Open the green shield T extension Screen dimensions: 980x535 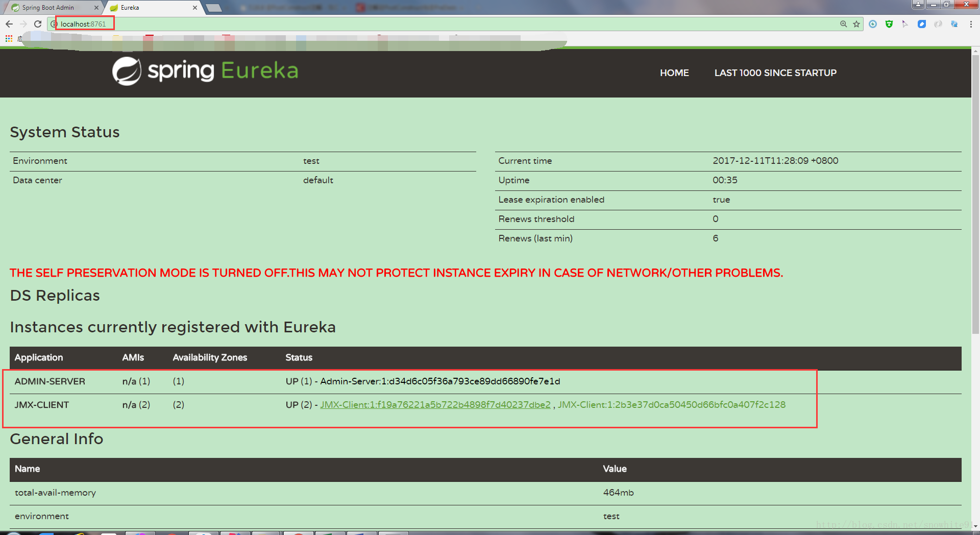(x=889, y=24)
